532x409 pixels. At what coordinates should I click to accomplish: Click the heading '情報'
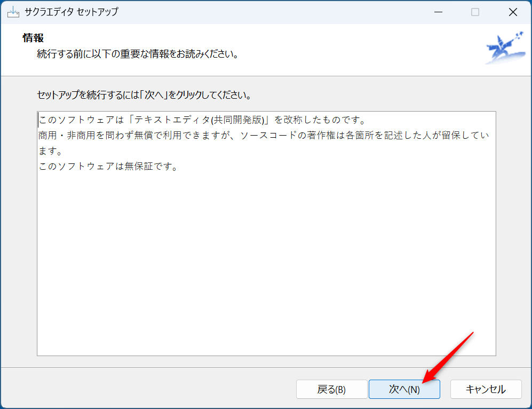pos(33,38)
